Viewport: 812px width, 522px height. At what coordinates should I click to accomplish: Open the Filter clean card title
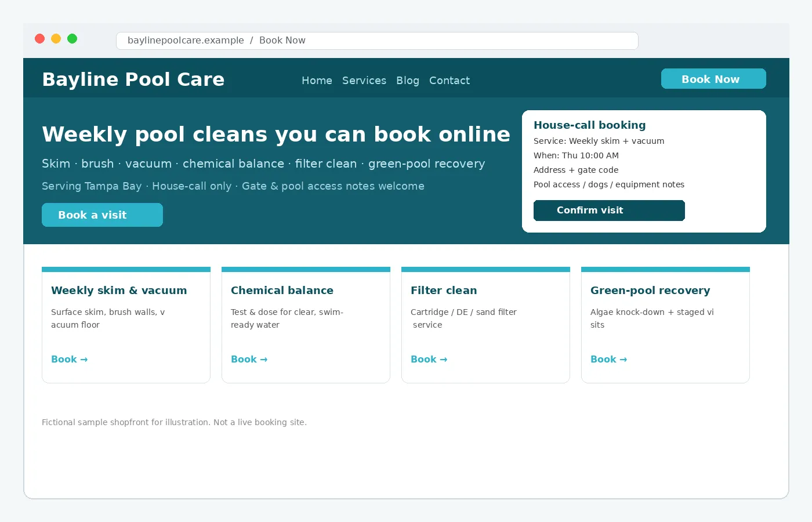tap(444, 291)
